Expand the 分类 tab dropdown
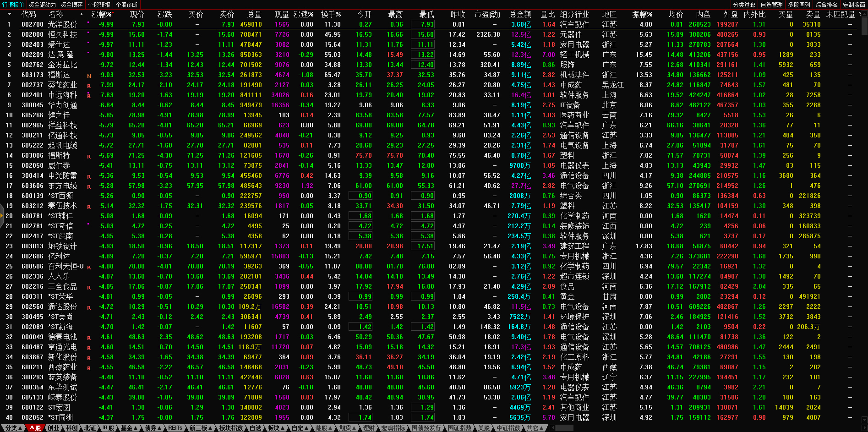This screenshot has width=868, height=432. pyautogui.click(x=14, y=428)
